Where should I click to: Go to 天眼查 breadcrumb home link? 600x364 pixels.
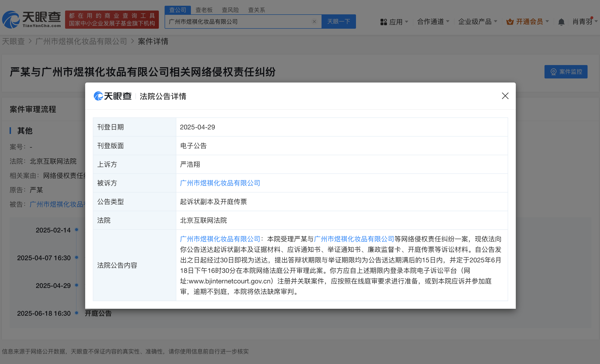pyautogui.click(x=13, y=41)
